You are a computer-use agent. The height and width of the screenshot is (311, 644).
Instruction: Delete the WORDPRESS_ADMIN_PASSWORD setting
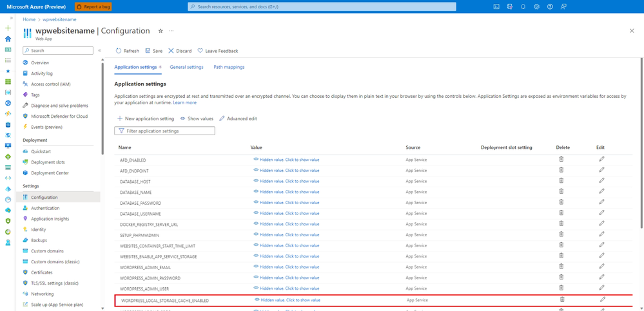tap(561, 276)
